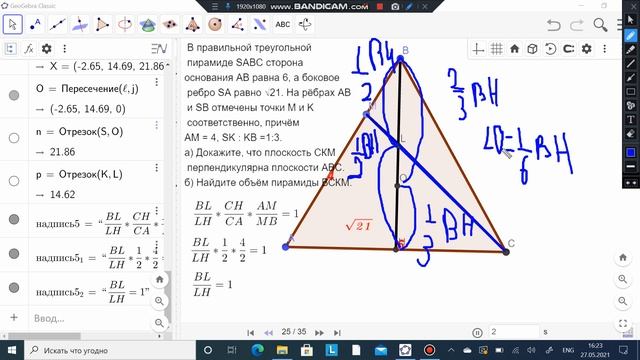The width and height of the screenshot is (640, 360).
Task: Open more options for надпись5 row
Action: (156, 211)
